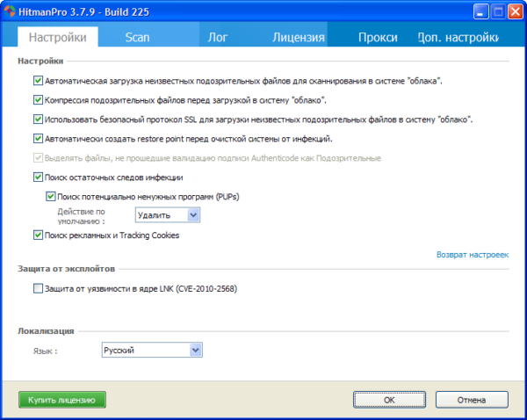The image size is (527, 420).
Task: Disable Поиск рекламных и Tracking Cookies
Action: click(38, 235)
